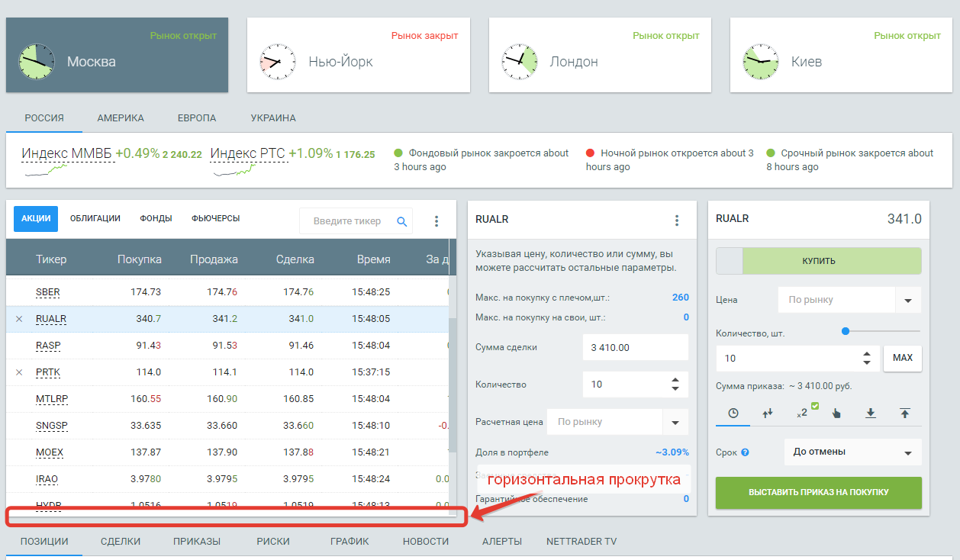Select the Нью-Йорк market card

pos(358,55)
